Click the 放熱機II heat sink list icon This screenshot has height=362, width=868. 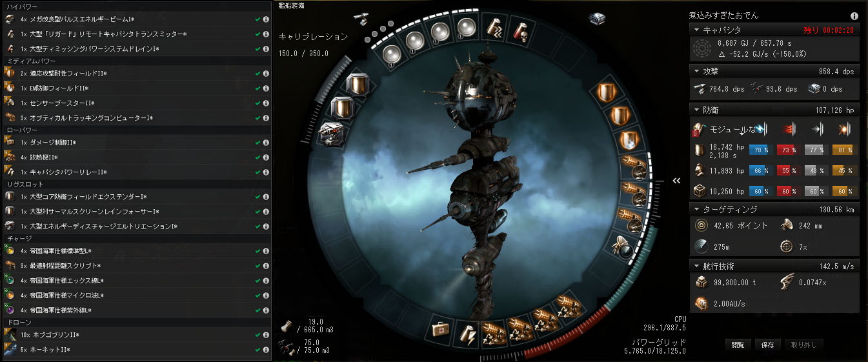click(10, 157)
